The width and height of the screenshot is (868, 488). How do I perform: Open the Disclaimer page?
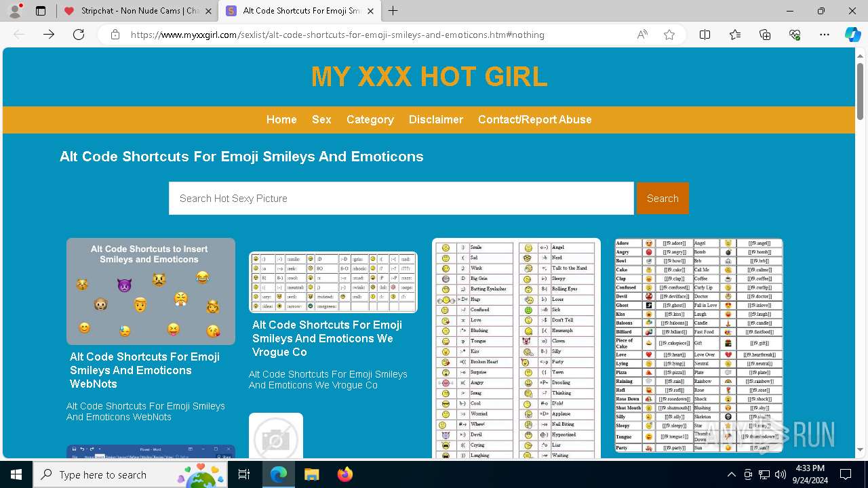tap(436, 119)
